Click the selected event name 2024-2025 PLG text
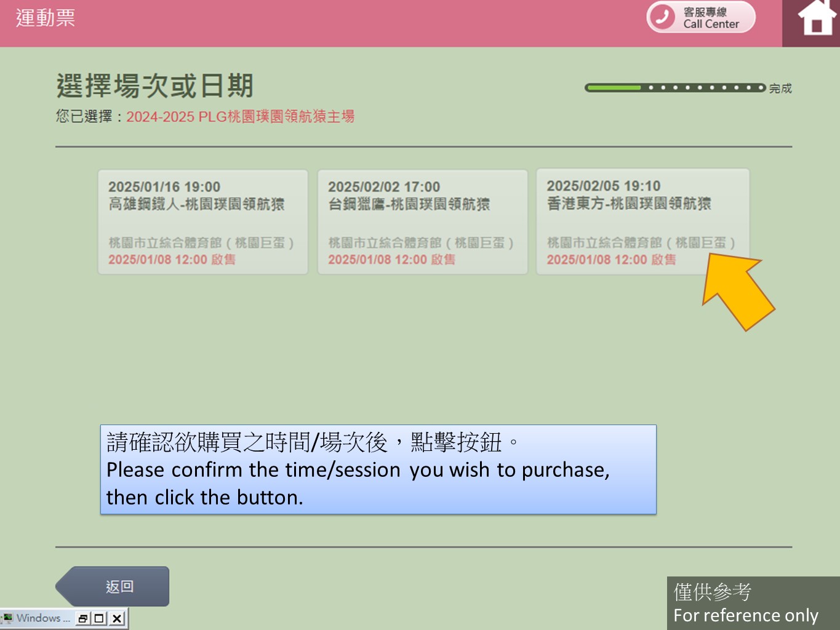Screen dimensions: 840x630 241,117
